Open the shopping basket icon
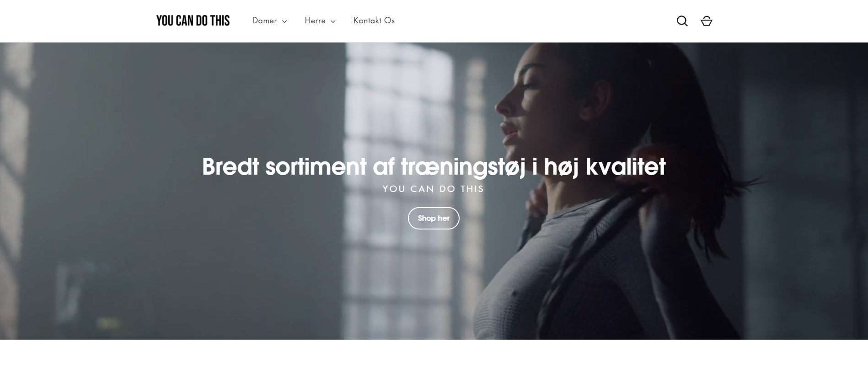This screenshot has height=368, width=868. (707, 21)
